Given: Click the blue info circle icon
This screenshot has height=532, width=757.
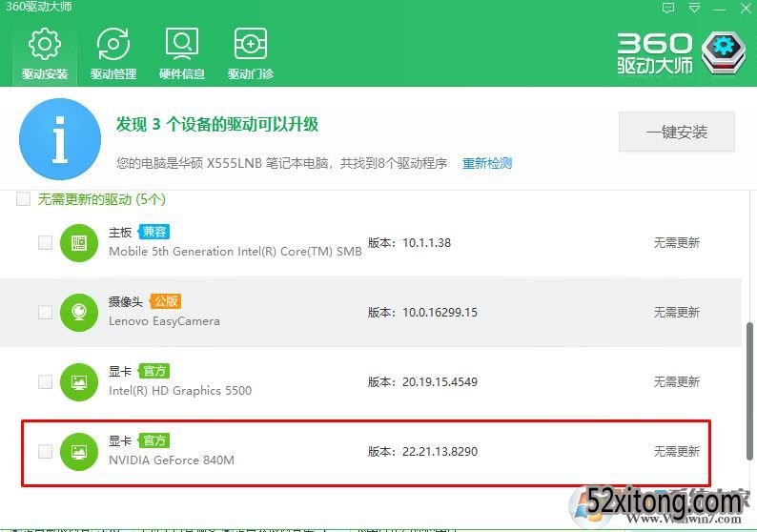Looking at the screenshot, I should (x=60, y=139).
